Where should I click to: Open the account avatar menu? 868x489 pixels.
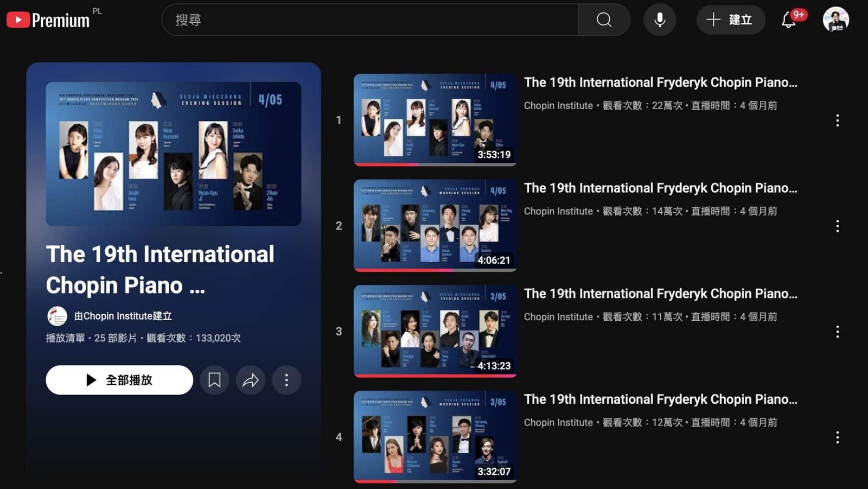point(835,20)
